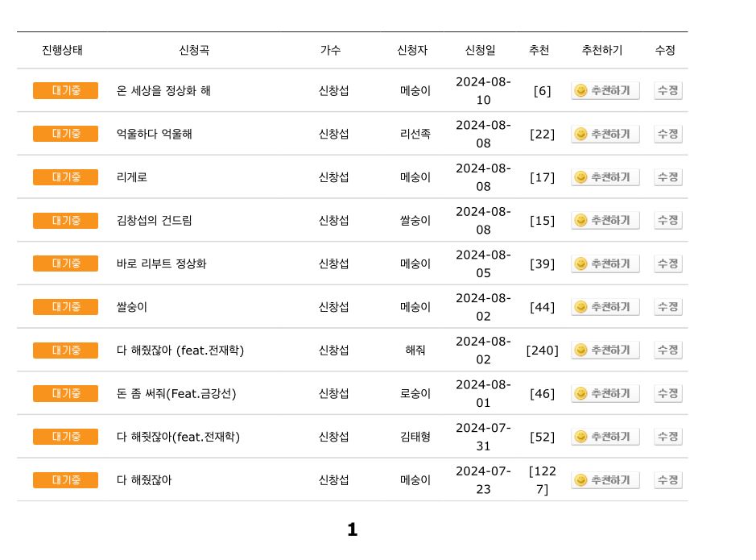The height and width of the screenshot is (560, 756).
Task: Click 추천하기 for 돈 좀 써줘(Feat.금강선)
Action: [x=605, y=393]
